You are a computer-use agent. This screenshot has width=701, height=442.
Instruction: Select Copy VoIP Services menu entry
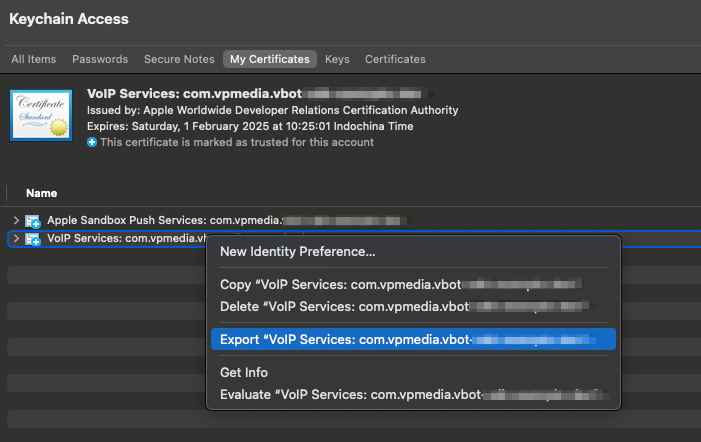400,284
